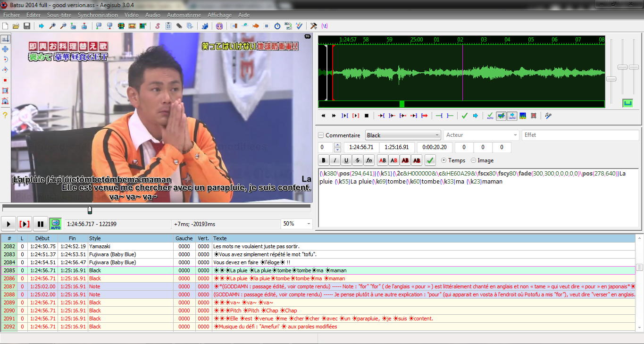Open the Kanji Timer orange fish icon
Screen dimensions: 644x344
[x=256, y=25]
